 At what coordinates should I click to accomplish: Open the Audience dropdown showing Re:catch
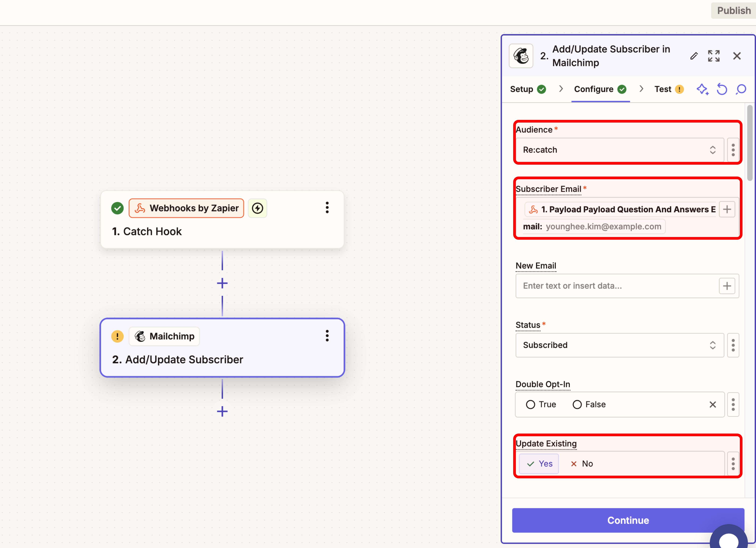(x=619, y=150)
